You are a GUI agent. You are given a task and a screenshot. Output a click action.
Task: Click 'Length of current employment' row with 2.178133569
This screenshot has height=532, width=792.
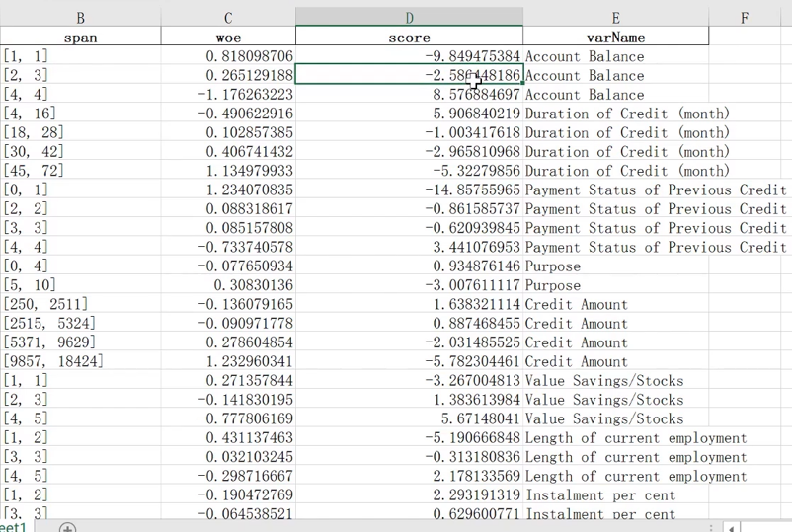(x=636, y=476)
